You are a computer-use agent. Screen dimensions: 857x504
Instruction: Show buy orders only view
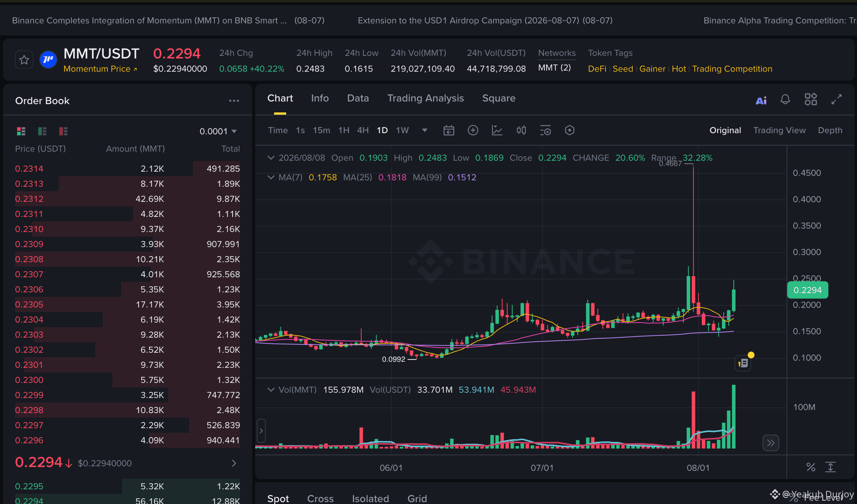tap(42, 131)
